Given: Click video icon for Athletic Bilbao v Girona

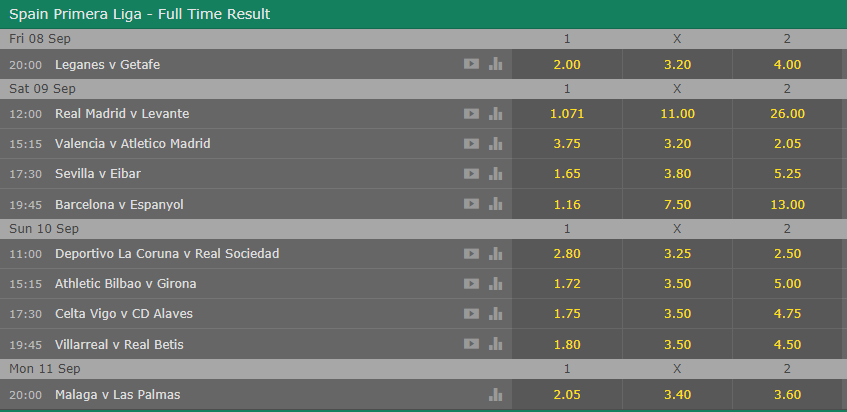Looking at the screenshot, I should coord(471,283).
